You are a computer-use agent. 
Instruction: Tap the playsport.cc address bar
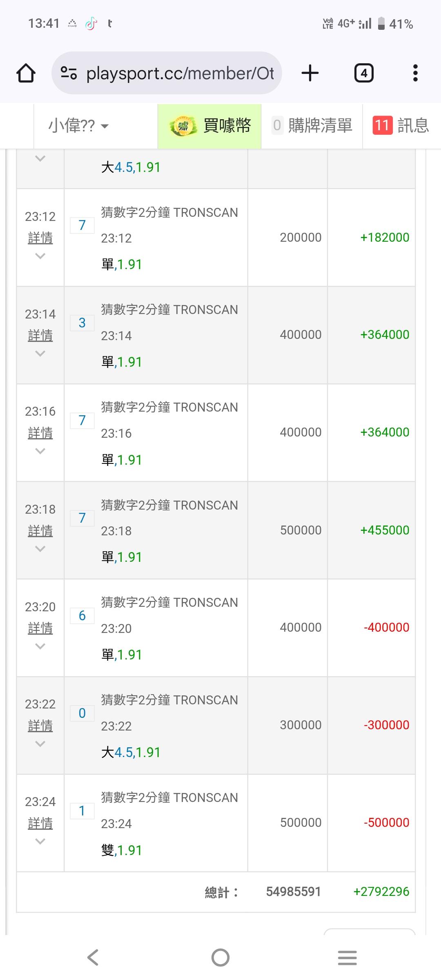180,73
